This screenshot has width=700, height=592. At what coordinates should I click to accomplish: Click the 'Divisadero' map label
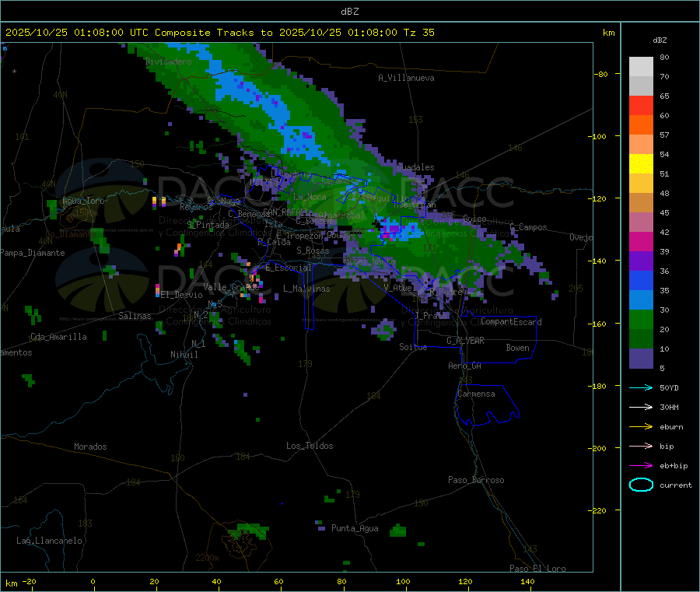[x=168, y=61]
